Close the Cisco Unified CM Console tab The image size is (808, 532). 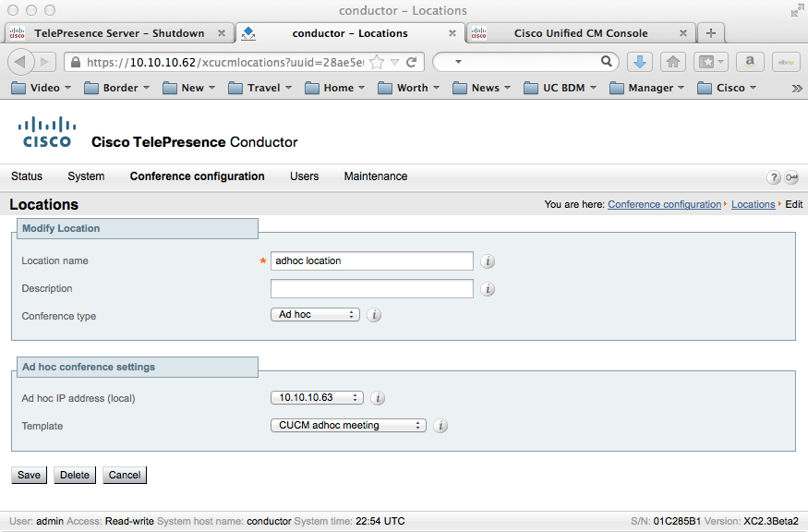[x=683, y=33]
